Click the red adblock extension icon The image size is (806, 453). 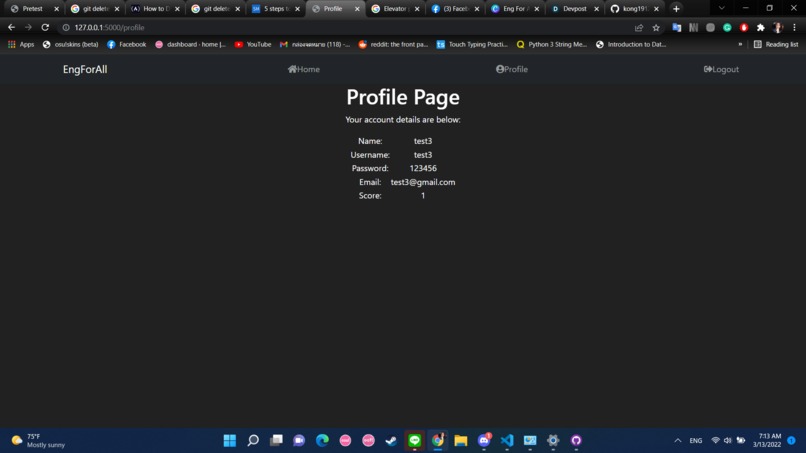coord(744,28)
